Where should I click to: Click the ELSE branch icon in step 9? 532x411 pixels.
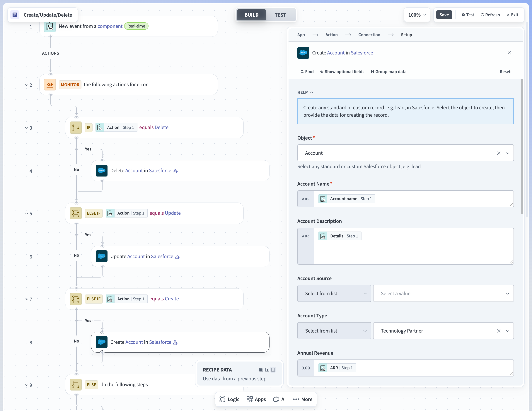[76, 385]
